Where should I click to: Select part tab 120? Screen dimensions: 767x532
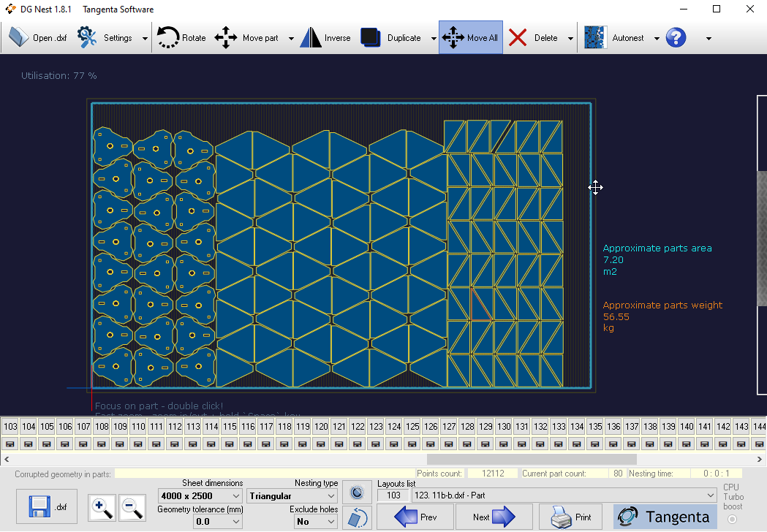[x=321, y=426]
